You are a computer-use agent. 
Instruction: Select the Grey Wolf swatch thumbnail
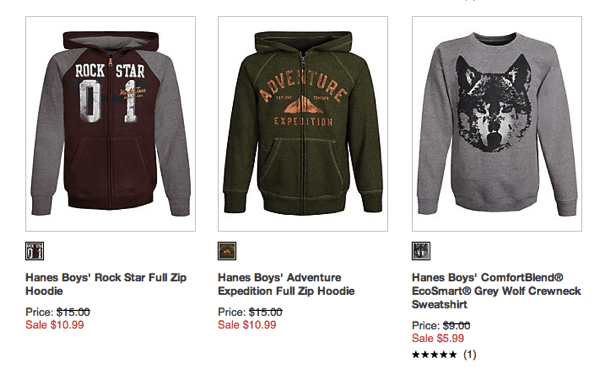click(421, 251)
